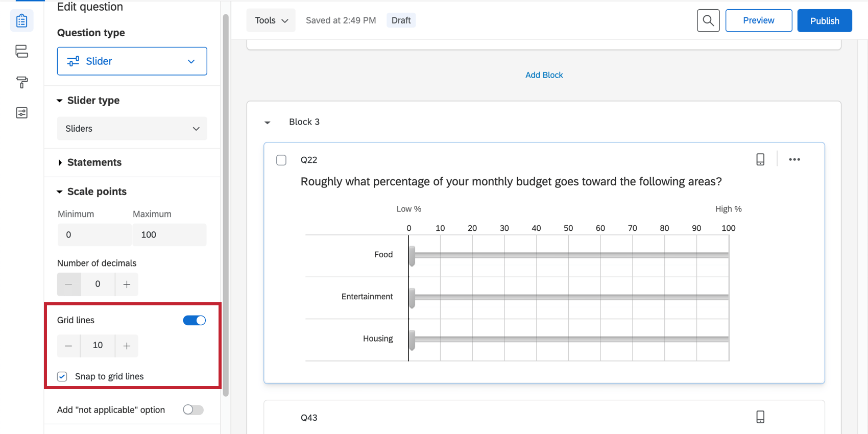Turn off the Grid lines toggle
This screenshot has height=434, width=868.
(194, 320)
